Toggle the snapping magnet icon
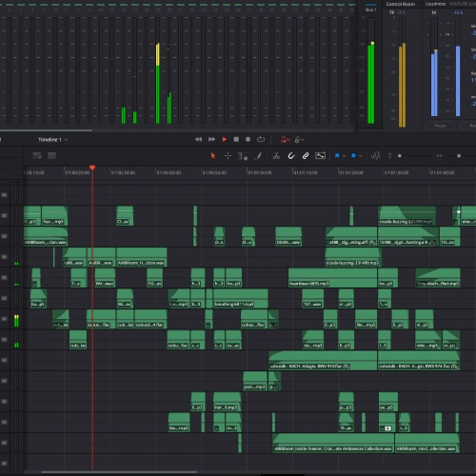Viewport: 476px width, 476px height. tap(291, 156)
